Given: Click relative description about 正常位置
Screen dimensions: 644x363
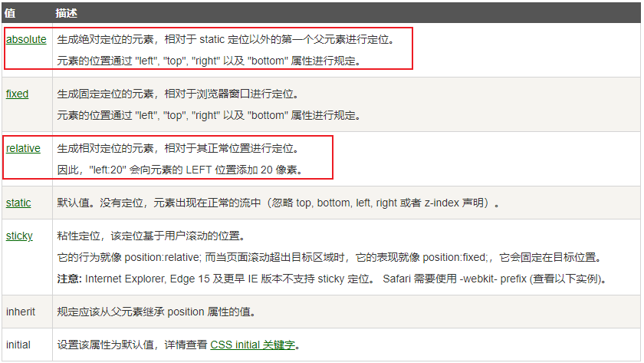Looking at the screenshot, I should click(x=178, y=148).
